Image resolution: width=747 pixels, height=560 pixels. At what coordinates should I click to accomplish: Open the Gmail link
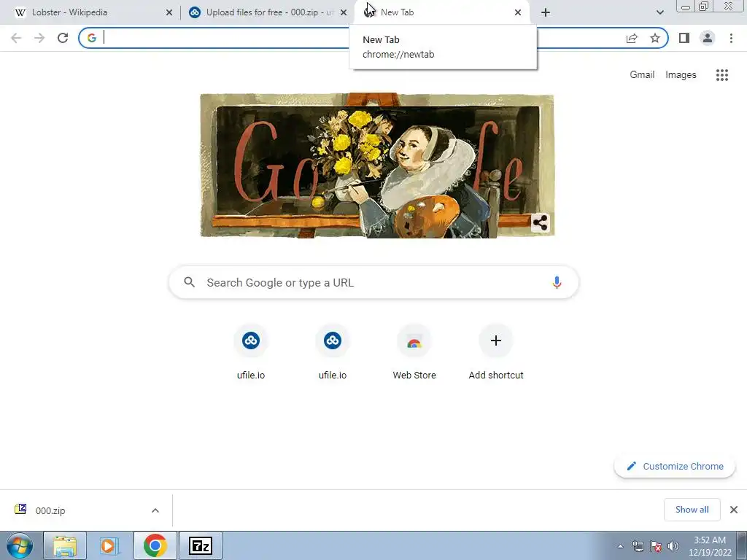tap(642, 75)
